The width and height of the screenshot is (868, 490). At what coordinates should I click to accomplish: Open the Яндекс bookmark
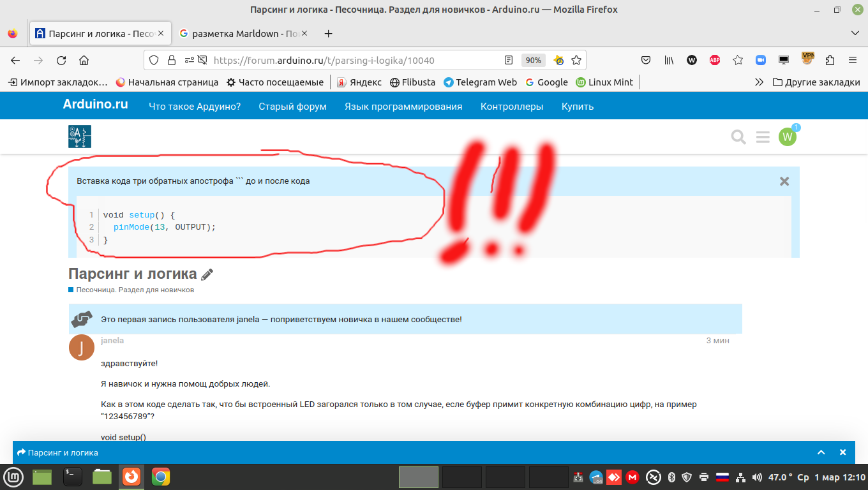pos(359,82)
